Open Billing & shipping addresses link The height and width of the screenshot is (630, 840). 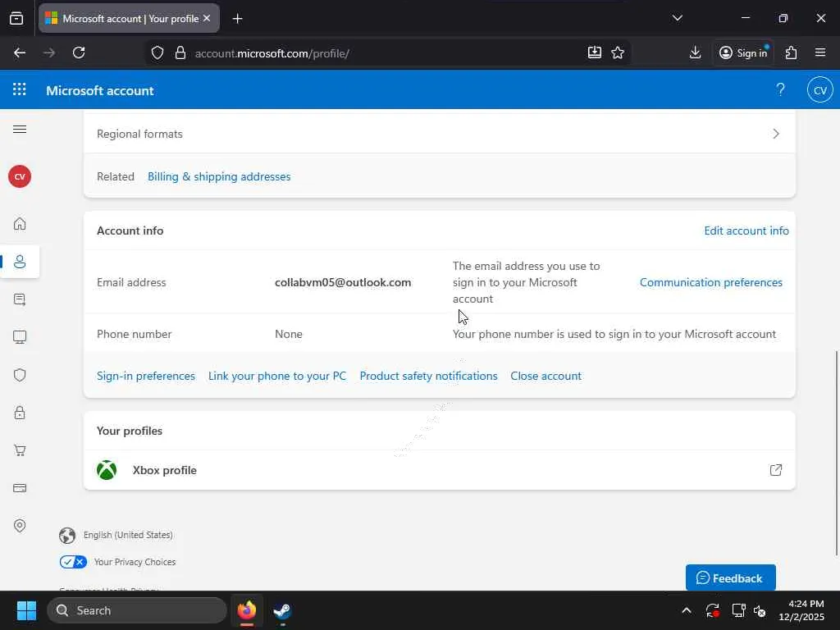tap(219, 177)
